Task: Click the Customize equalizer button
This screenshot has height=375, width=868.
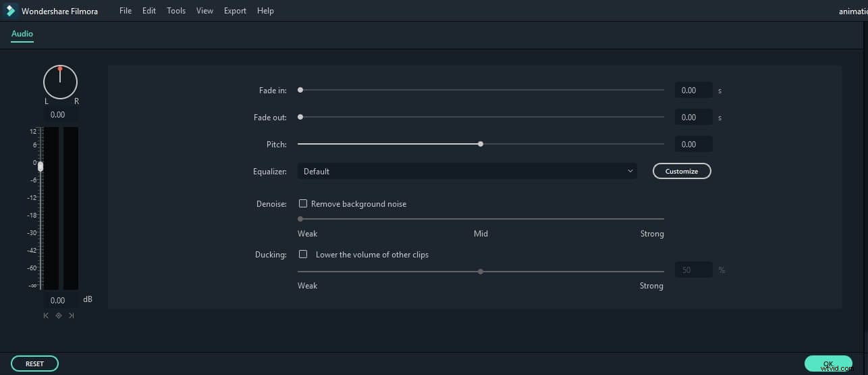Action: tap(682, 172)
